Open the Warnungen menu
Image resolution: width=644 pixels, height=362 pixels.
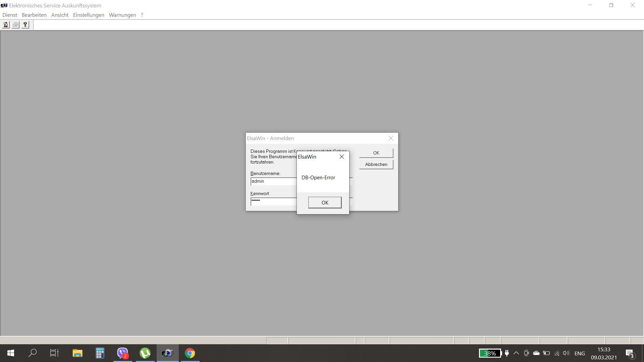click(x=122, y=15)
